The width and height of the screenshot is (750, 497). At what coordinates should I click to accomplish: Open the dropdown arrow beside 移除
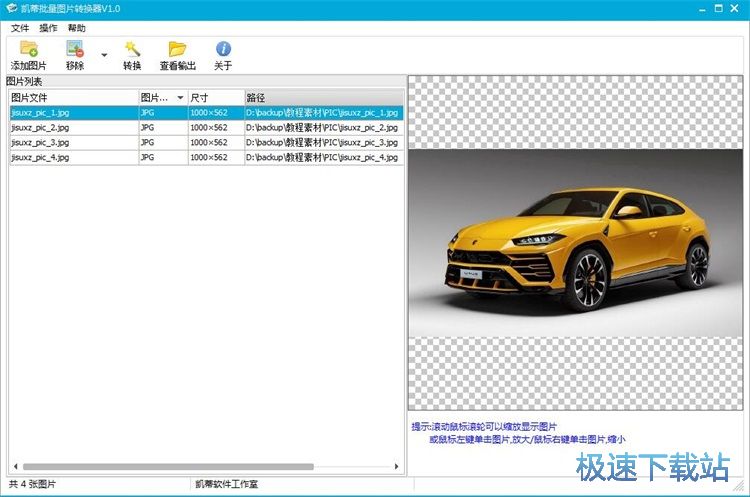(103, 55)
